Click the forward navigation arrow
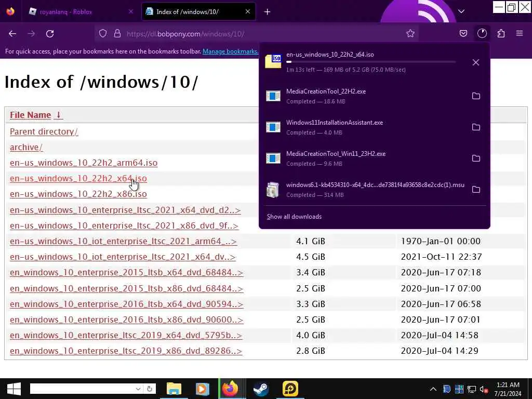532x399 pixels. 31,34
